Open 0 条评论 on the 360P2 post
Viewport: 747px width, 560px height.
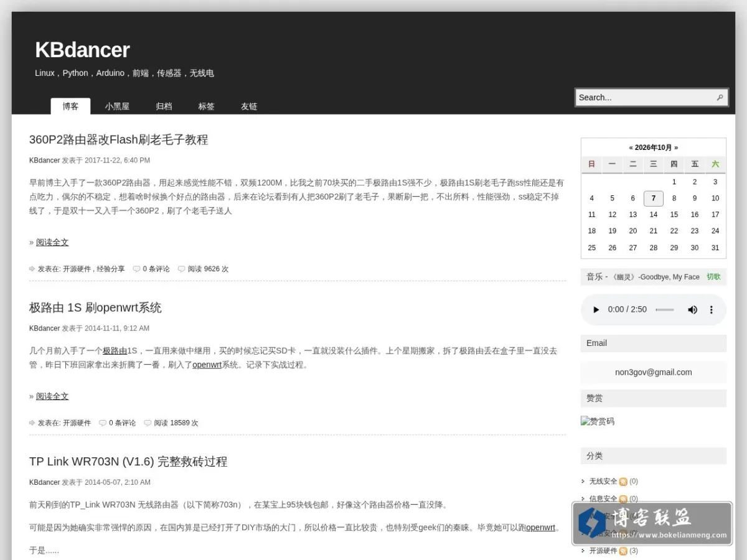tap(156, 269)
